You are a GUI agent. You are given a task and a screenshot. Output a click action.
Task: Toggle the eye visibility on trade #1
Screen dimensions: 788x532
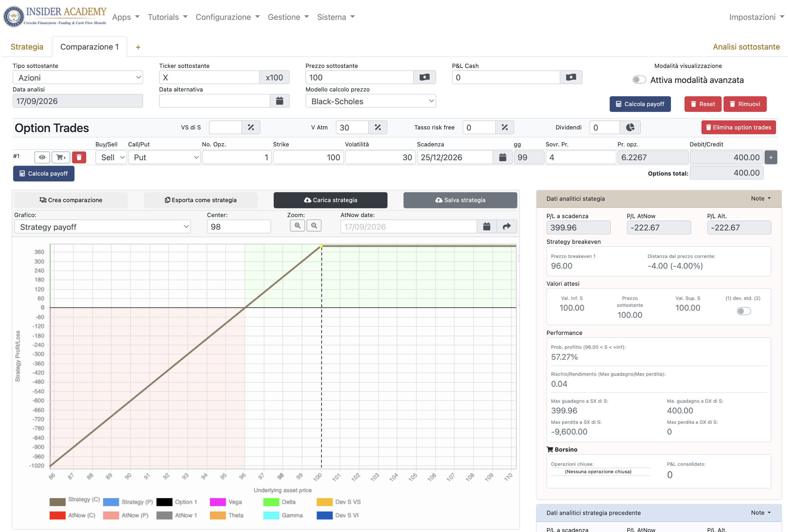42,157
